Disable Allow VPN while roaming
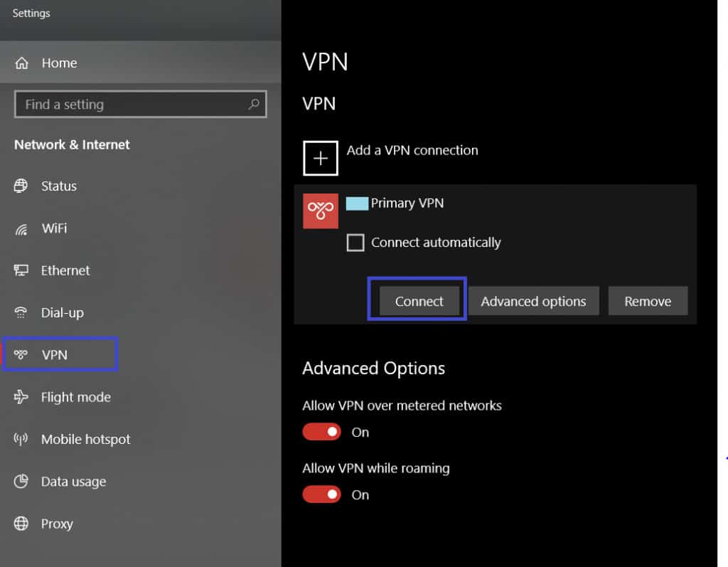728x567 pixels. point(321,494)
